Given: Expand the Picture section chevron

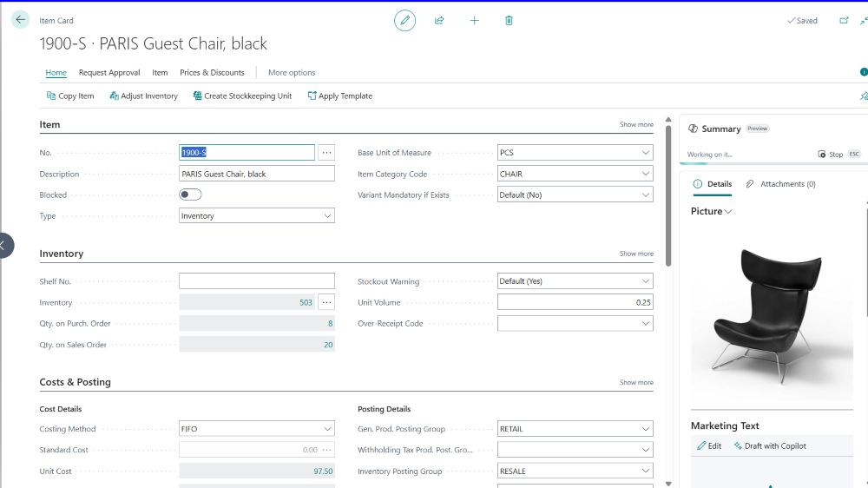Looking at the screenshot, I should (728, 212).
